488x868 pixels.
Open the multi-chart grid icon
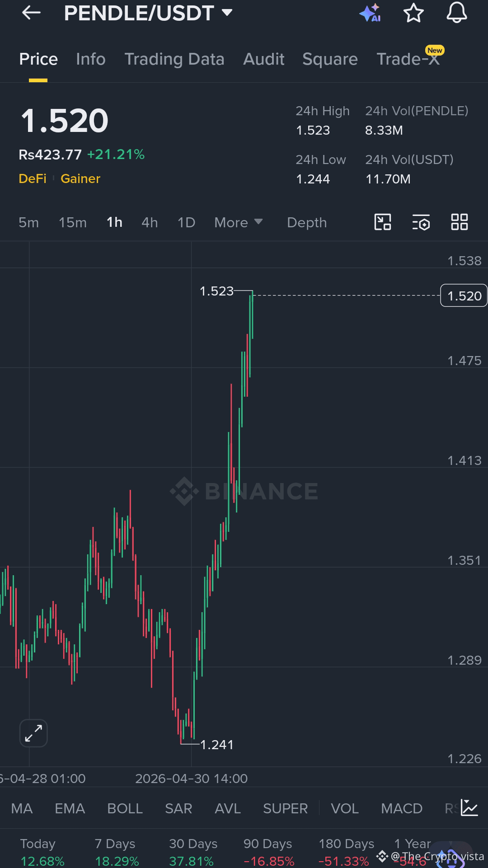pyautogui.click(x=460, y=222)
